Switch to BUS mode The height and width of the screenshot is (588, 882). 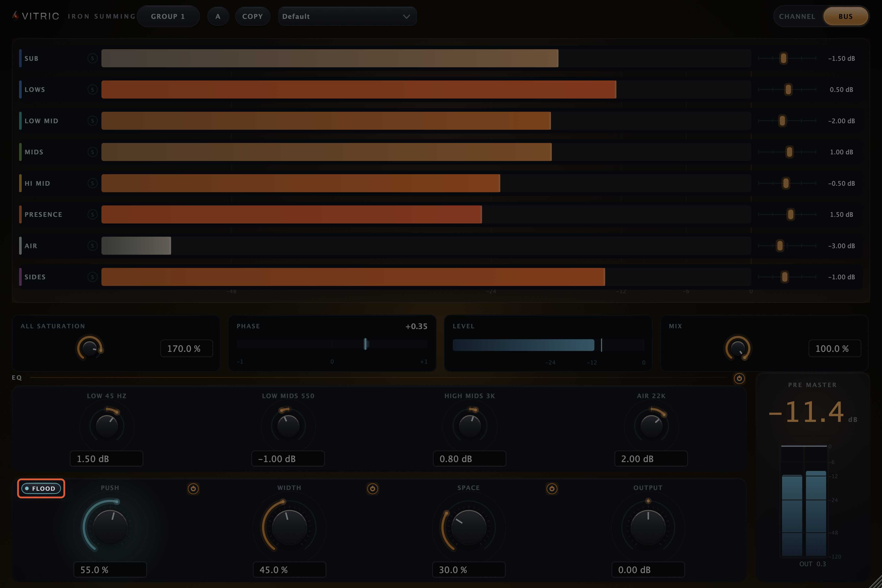[845, 16]
